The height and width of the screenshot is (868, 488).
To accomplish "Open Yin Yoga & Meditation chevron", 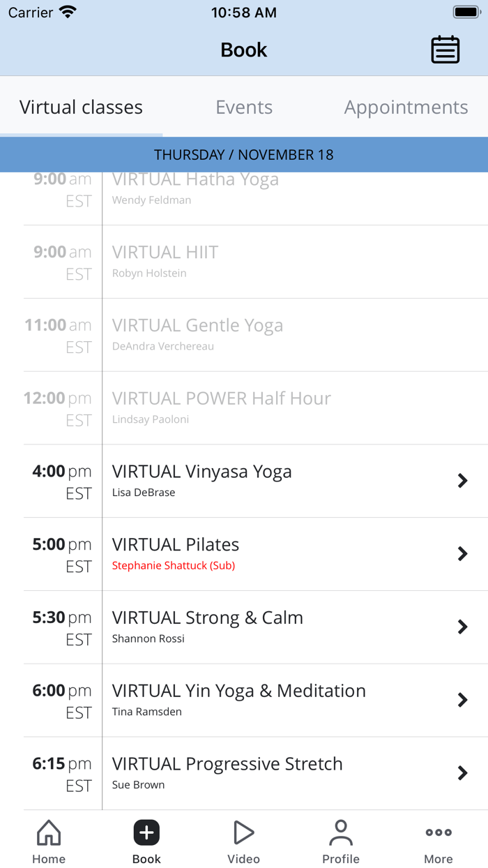I will 462,700.
